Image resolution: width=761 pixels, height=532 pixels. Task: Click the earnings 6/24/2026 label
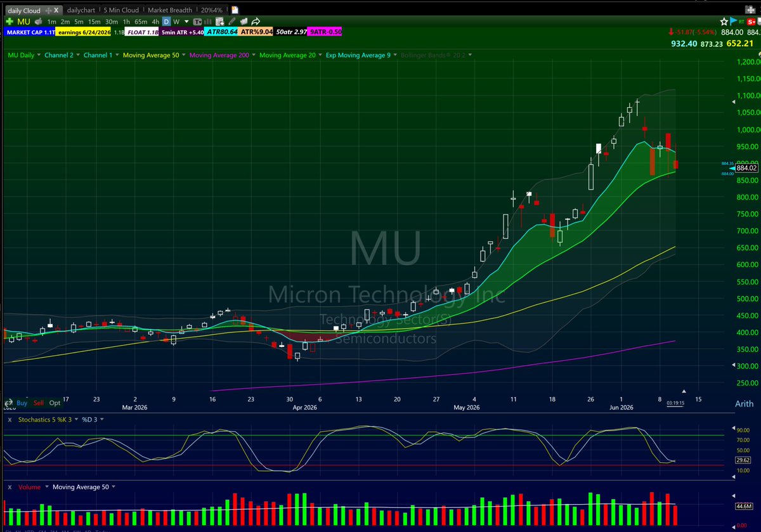coord(83,32)
